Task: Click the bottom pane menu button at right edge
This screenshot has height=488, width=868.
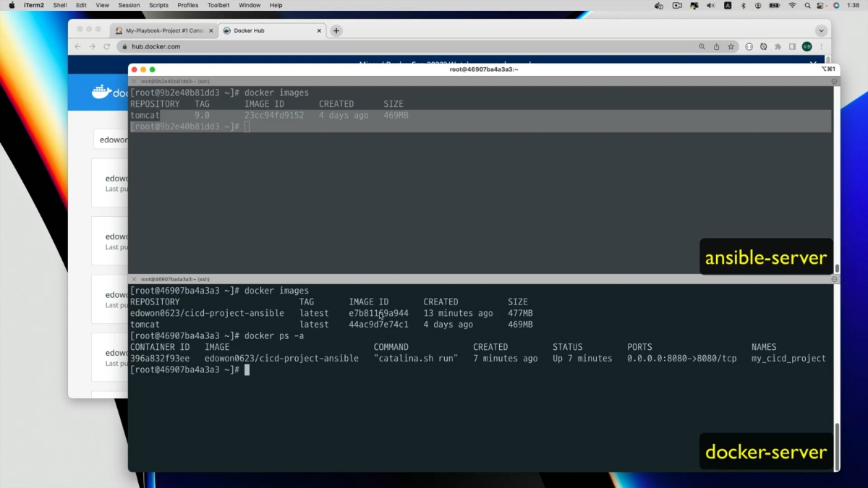Action: [835, 279]
